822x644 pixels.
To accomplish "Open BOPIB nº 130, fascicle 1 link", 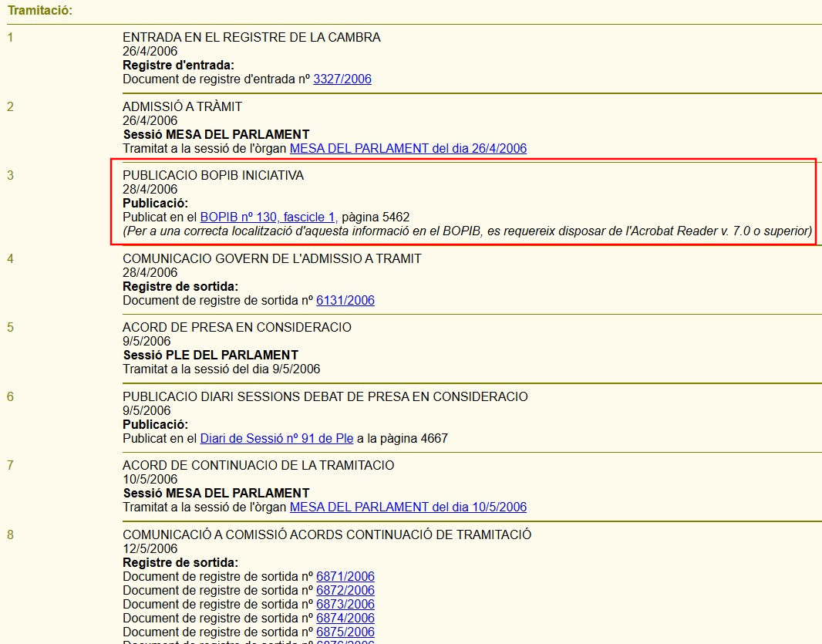I will (268, 217).
